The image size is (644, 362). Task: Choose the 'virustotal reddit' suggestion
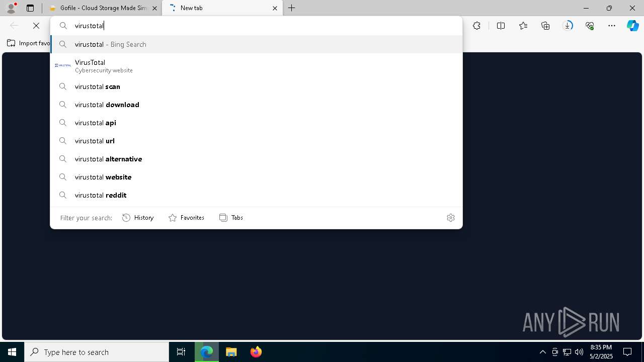[x=256, y=195]
